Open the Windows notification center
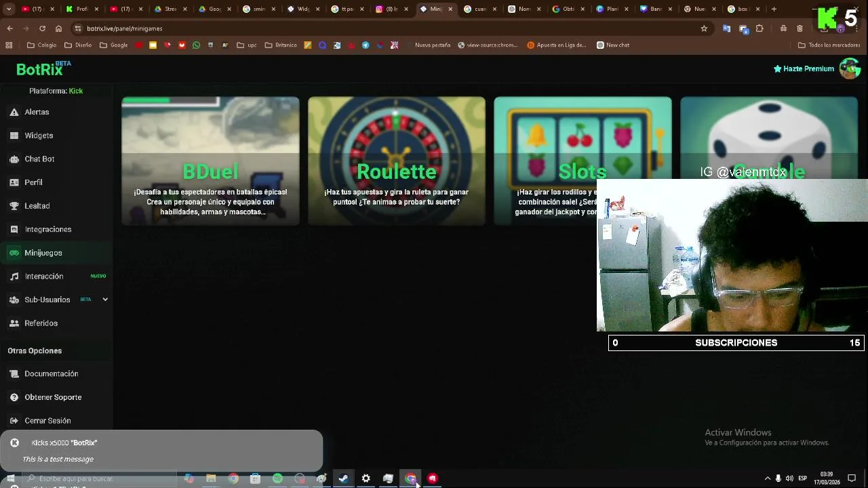The image size is (868, 488). tap(852, 479)
